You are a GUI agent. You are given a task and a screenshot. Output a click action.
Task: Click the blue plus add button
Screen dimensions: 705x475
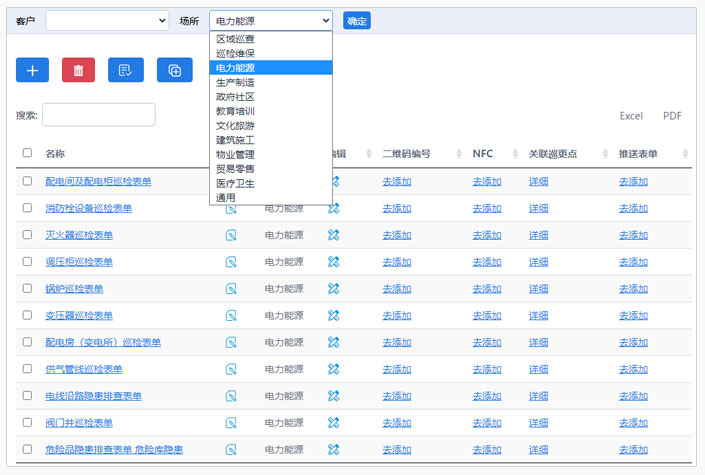pyautogui.click(x=32, y=70)
